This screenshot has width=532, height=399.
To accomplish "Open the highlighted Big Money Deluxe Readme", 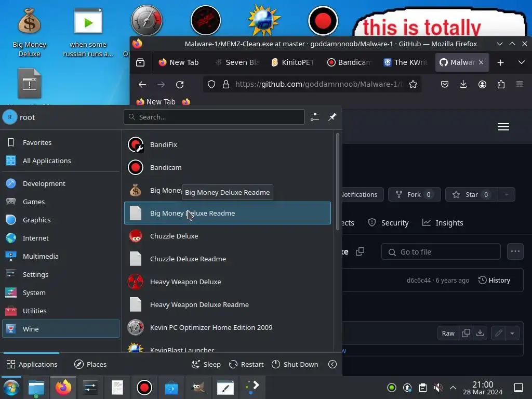I will point(228,213).
